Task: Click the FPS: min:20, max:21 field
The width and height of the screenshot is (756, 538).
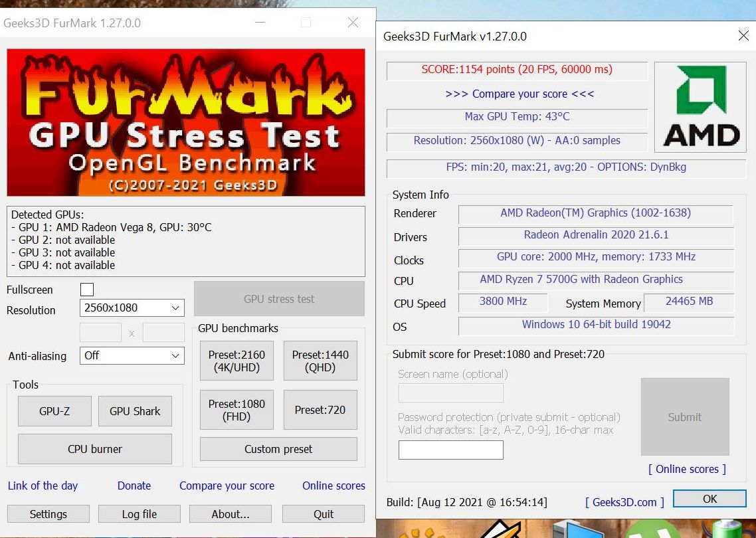Action: [566, 167]
